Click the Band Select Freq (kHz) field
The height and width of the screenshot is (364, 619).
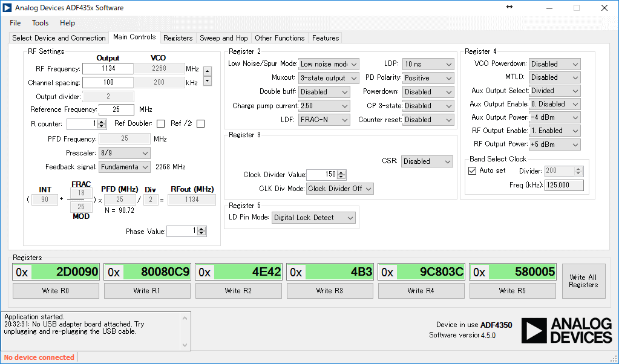click(x=564, y=185)
